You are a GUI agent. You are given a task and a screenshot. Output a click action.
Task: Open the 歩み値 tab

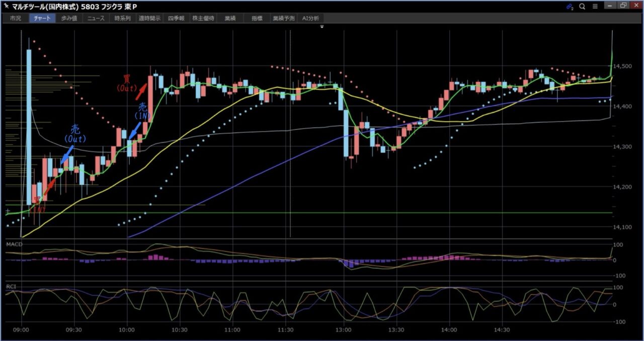pos(69,18)
